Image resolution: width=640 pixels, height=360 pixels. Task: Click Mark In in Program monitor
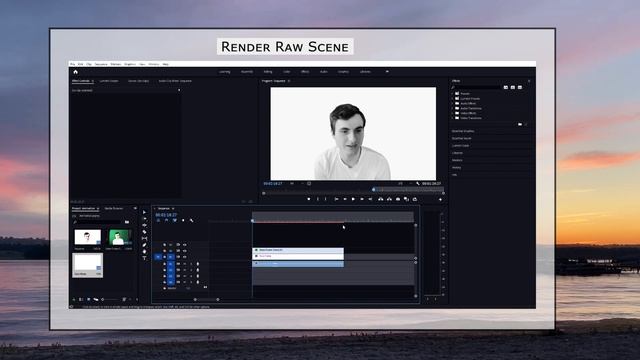click(x=318, y=199)
